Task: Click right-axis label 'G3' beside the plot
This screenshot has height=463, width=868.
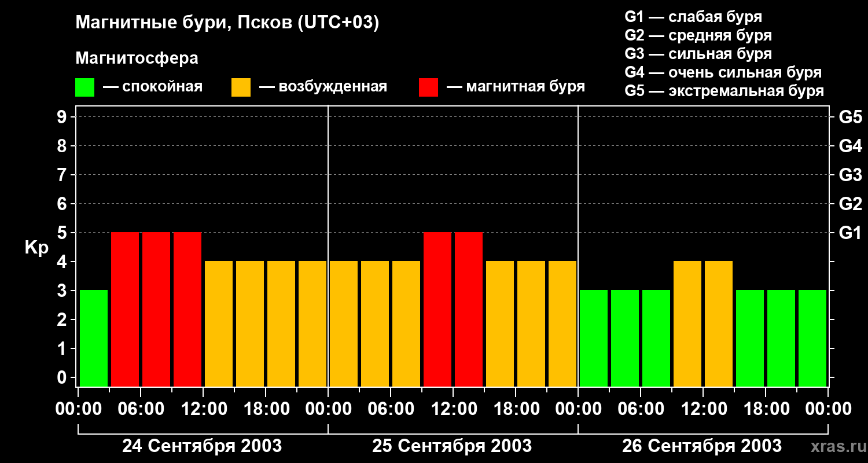Action: tap(851, 175)
